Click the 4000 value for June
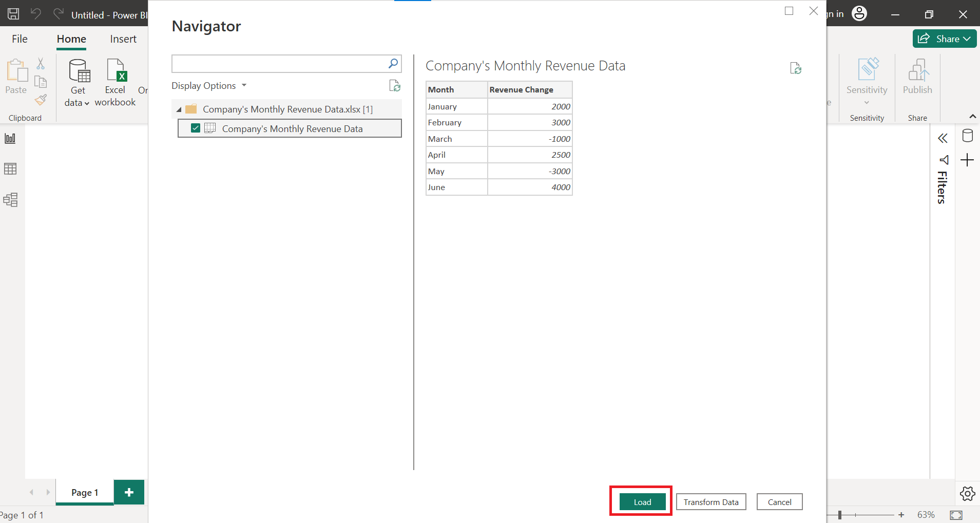The image size is (980, 523). [x=530, y=187]
